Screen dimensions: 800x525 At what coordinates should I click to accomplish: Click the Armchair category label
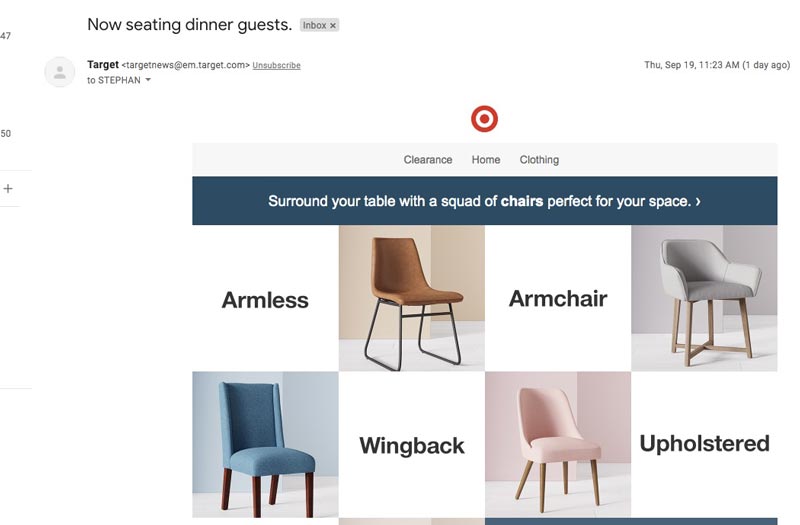pos(558,298)
